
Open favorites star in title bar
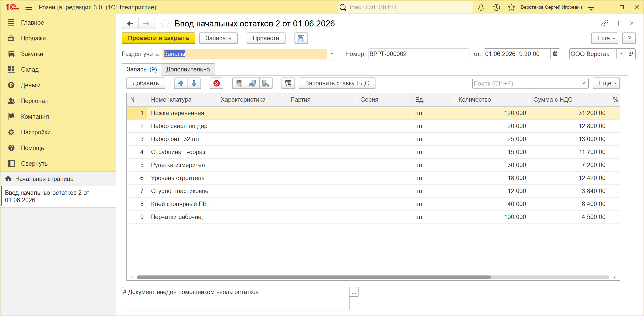(511, 7)
